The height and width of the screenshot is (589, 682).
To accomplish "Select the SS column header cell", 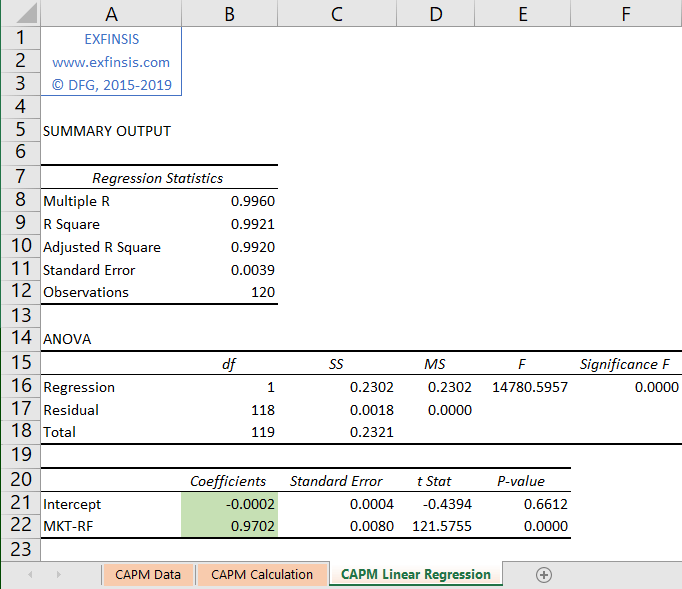I will click(x=337, y=364).
